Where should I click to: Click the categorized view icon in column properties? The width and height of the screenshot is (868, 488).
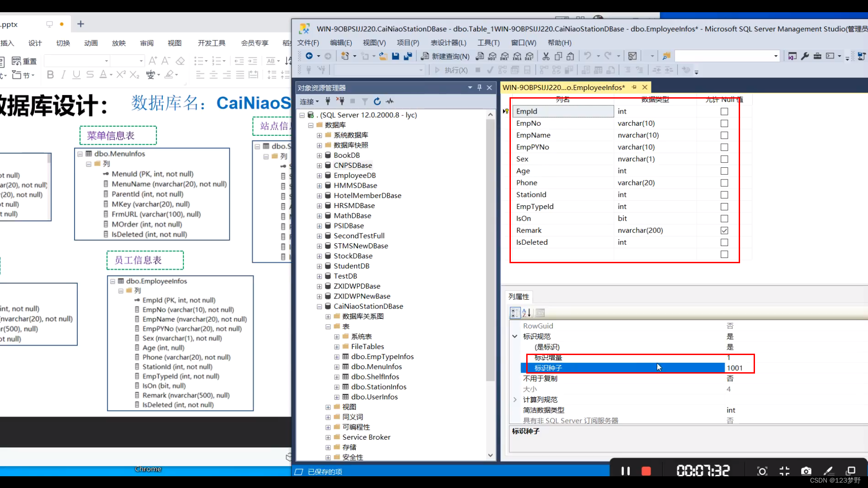click(515, 313)
